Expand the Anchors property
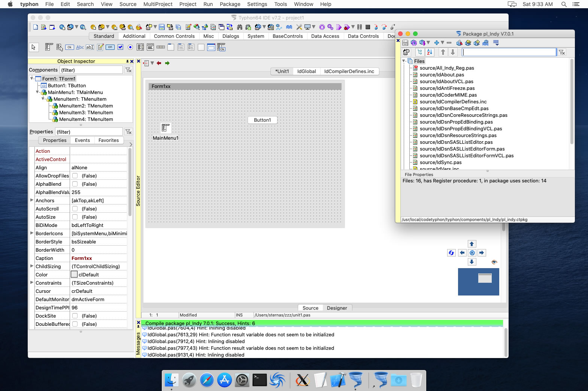 (x=32, y=200)
